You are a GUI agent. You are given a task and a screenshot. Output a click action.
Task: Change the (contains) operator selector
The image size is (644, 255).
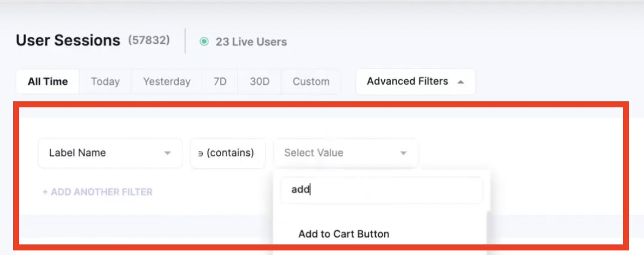tap(228, 153)
